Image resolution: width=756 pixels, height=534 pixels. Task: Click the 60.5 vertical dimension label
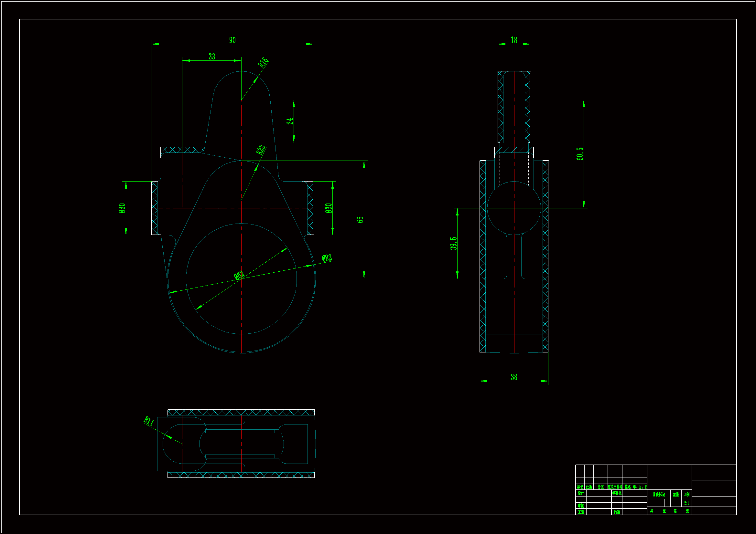[580, 154]
